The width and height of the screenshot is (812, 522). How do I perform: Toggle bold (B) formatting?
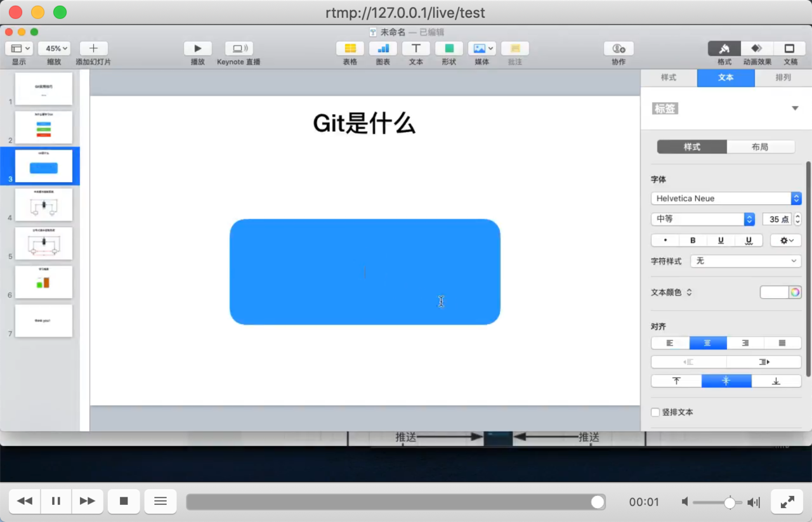693,240
